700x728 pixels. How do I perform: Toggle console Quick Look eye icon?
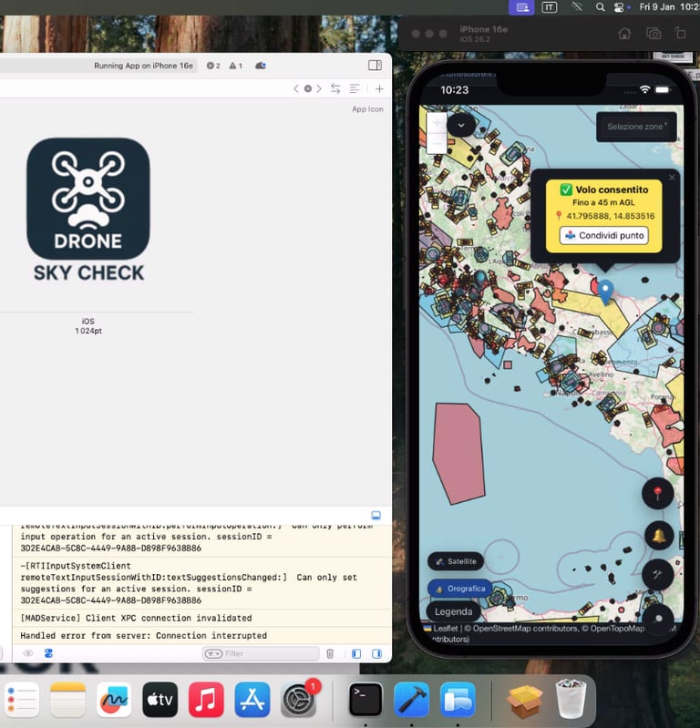click(28, 653)
